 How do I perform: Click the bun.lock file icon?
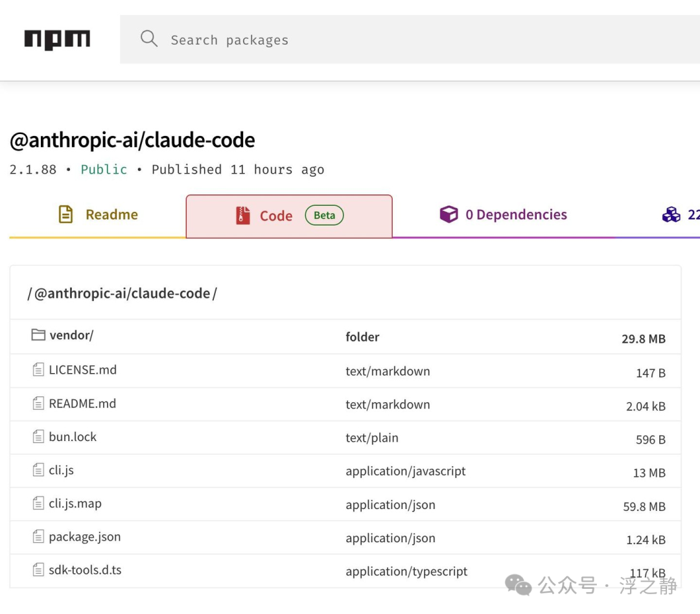point(38,437)
